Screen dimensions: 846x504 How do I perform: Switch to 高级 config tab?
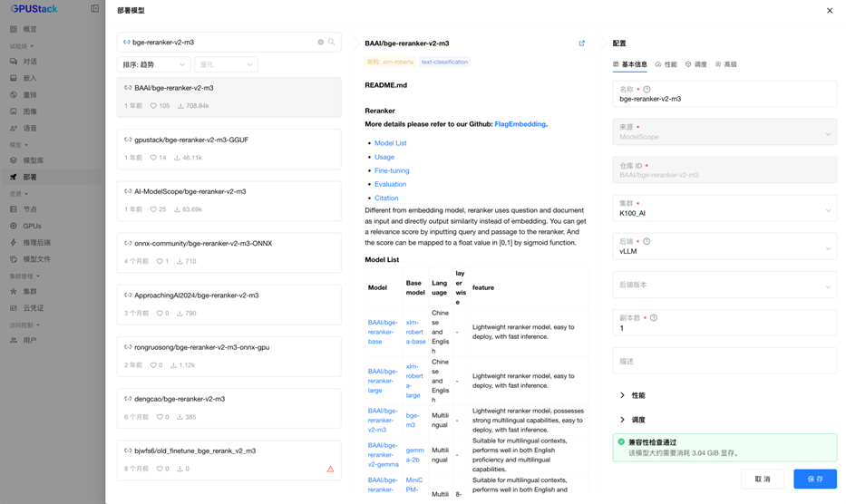pos(726,64)
